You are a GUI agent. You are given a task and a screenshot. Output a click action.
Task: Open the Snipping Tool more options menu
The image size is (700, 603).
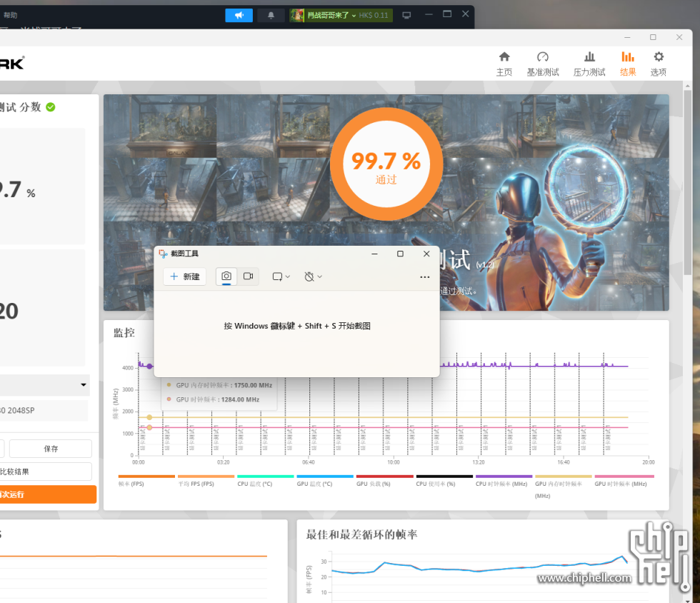click(424, 277)
